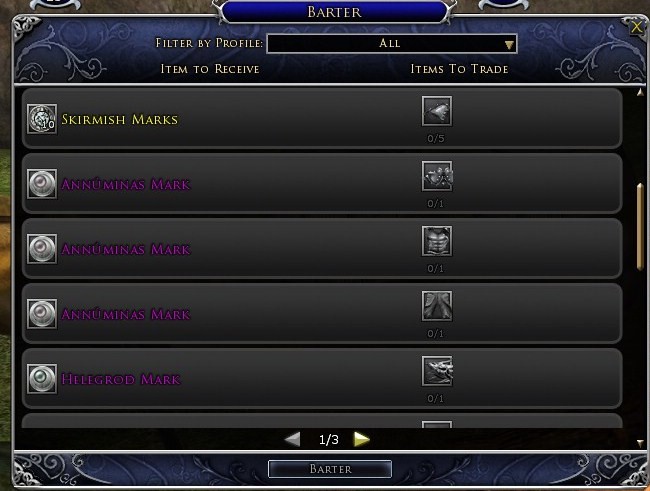Click the leggings trade item icon
Screen dimensions: 650x491
pyautogui.click(x=437, y=306)
